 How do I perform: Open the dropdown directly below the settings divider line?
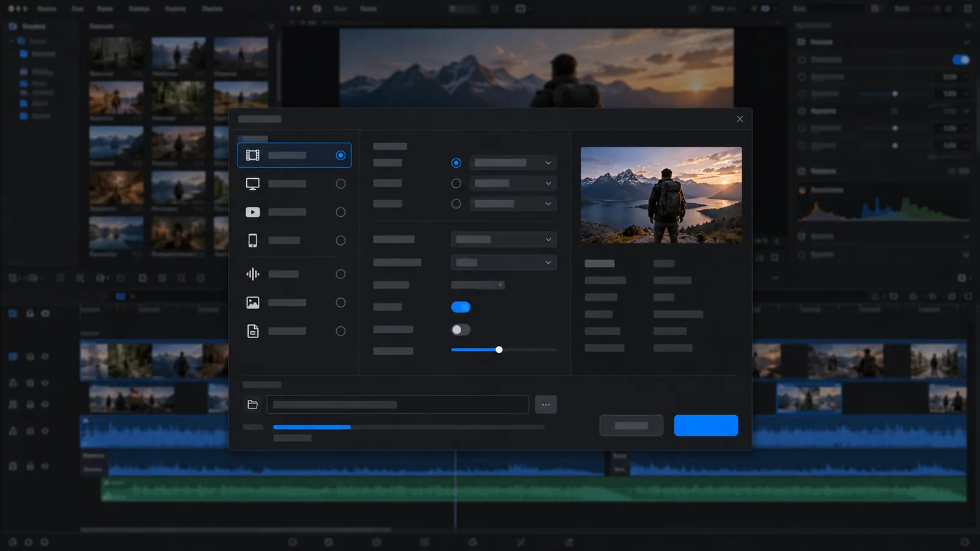[503, 239]
